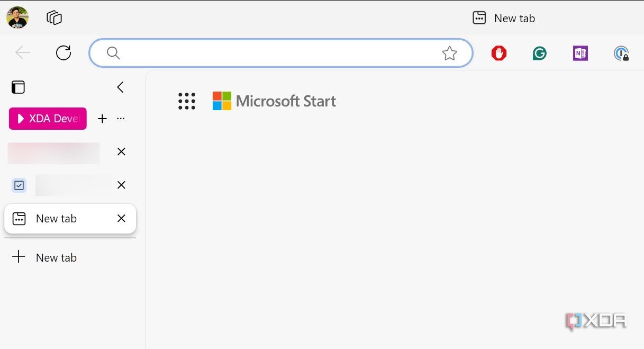The height and width of the screenshot is (349, 644).
Task: Open the Grammarly extension icon
Action: [539, 53]
